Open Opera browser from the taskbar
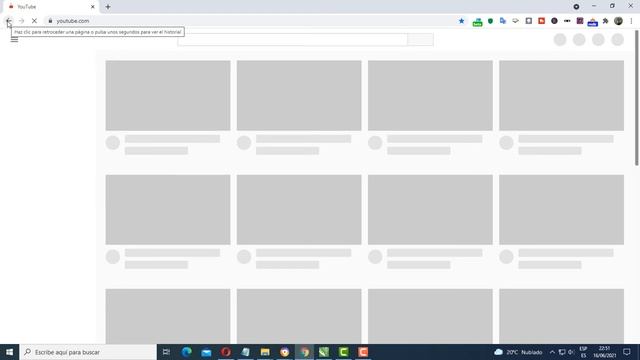The height and width of the screenshot is (360, 640). tap(226, 352)
